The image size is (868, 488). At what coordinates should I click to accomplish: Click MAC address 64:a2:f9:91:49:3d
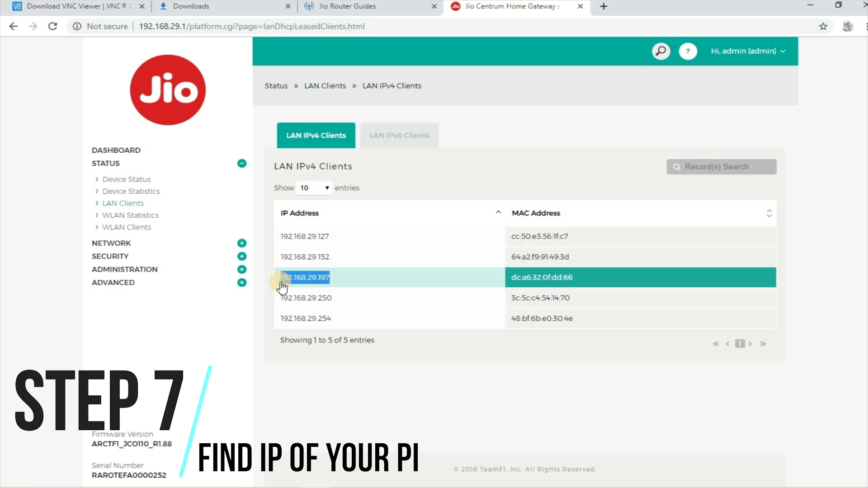pos(540,257)
